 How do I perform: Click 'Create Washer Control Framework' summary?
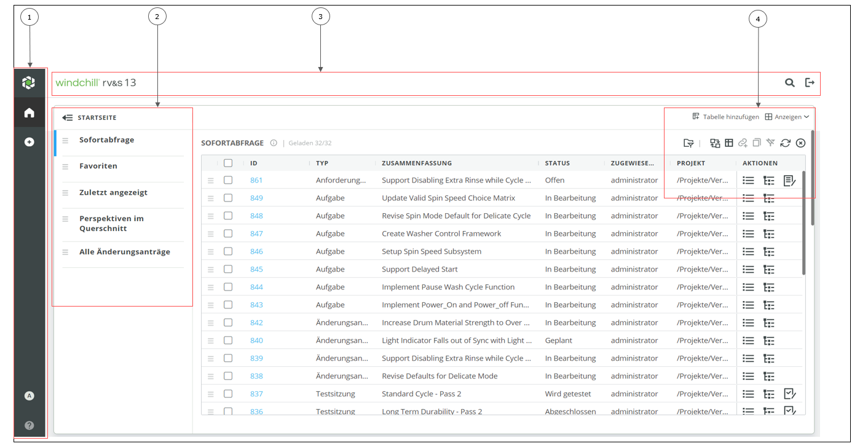coord(441,234)
